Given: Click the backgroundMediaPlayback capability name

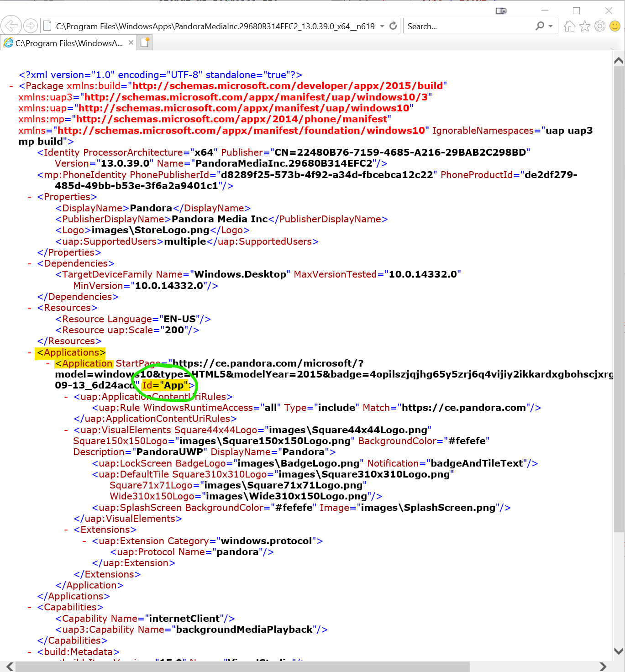Looking at the screenshot, I should click(x=244, y=630).
